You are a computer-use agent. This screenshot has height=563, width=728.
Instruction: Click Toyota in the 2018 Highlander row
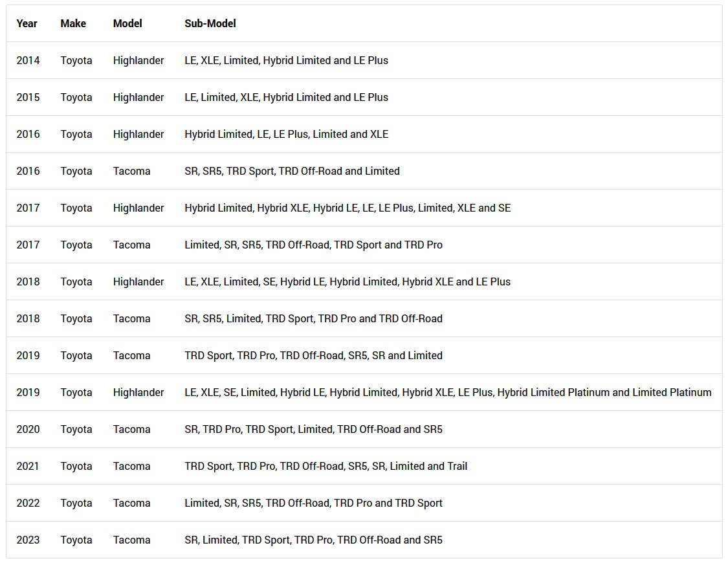click(76, 281)
